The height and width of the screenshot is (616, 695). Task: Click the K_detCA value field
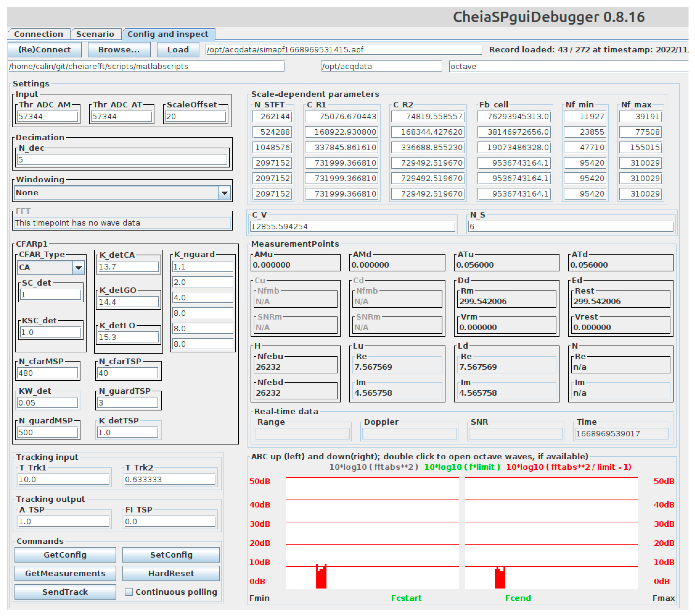(x=128, y=267)
